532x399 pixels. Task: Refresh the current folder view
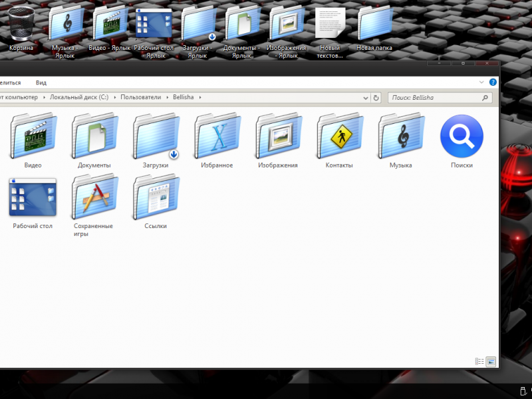376,98
